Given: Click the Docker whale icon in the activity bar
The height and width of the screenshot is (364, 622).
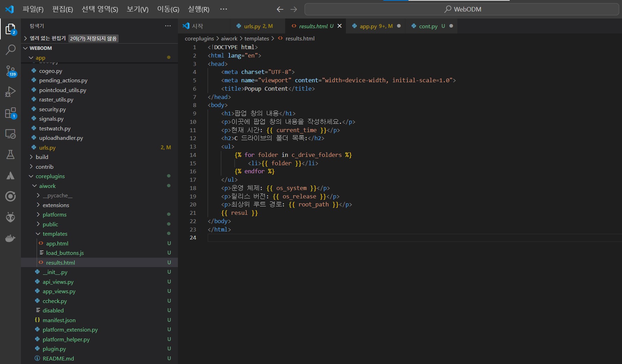Looking at the screenshot, I should coord(10,238).
